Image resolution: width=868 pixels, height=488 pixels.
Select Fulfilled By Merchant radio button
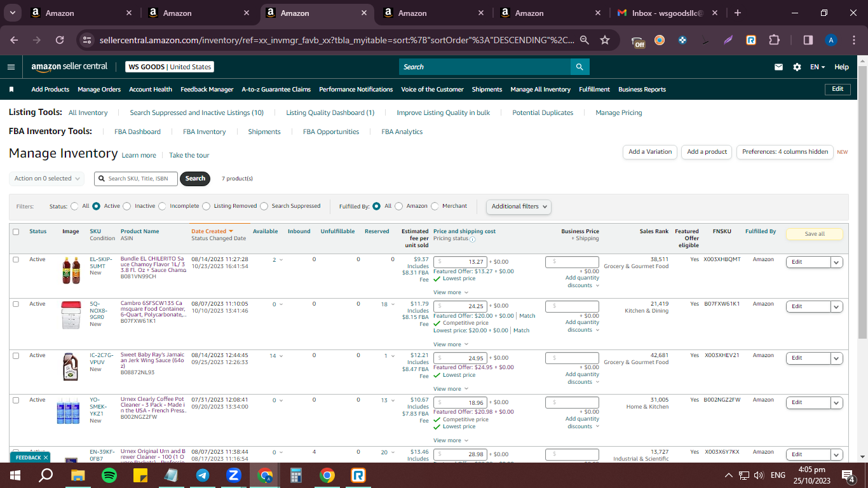coord(435,206)
